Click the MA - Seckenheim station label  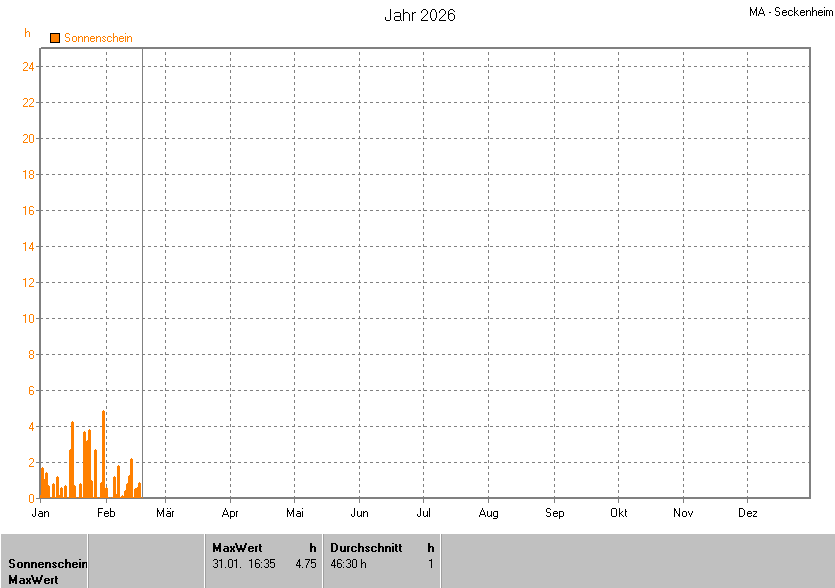790,12
